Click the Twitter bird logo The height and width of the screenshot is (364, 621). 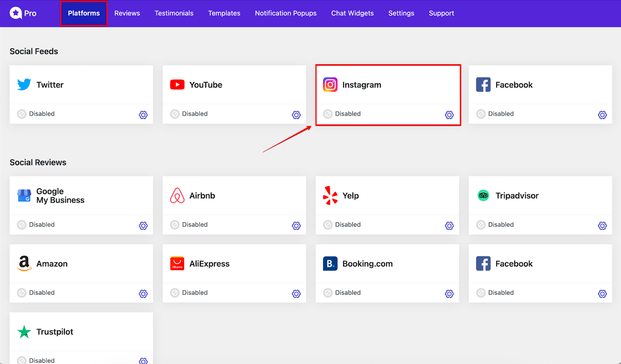coord(24,85)
